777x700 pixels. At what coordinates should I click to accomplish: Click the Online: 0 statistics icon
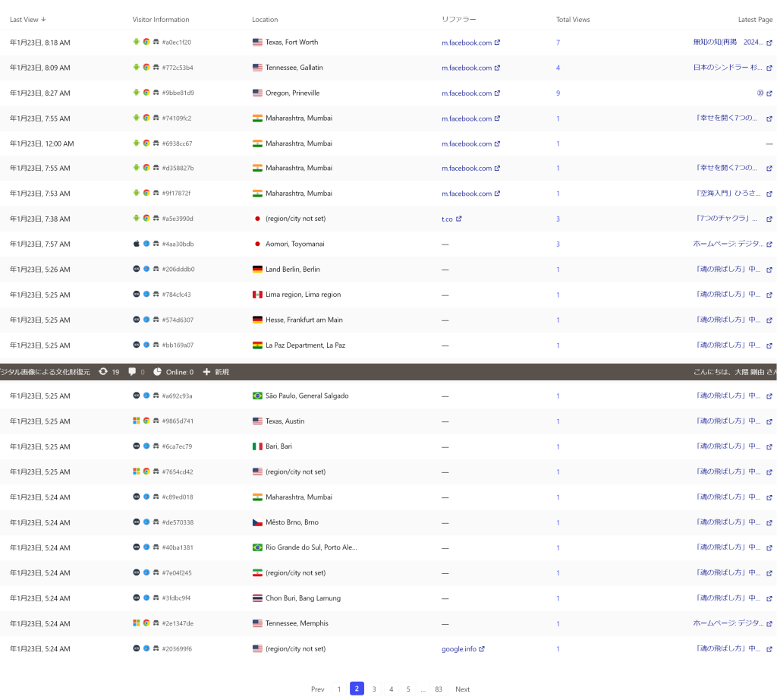point(157,372)
